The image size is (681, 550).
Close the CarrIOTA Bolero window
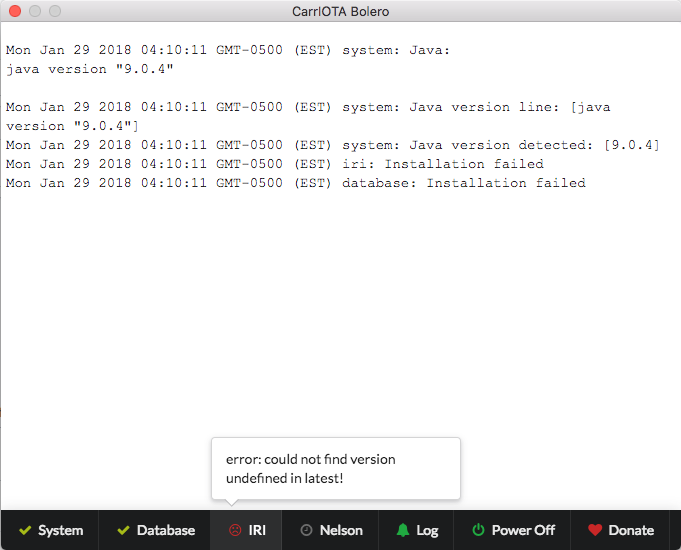tap(15, 11)
